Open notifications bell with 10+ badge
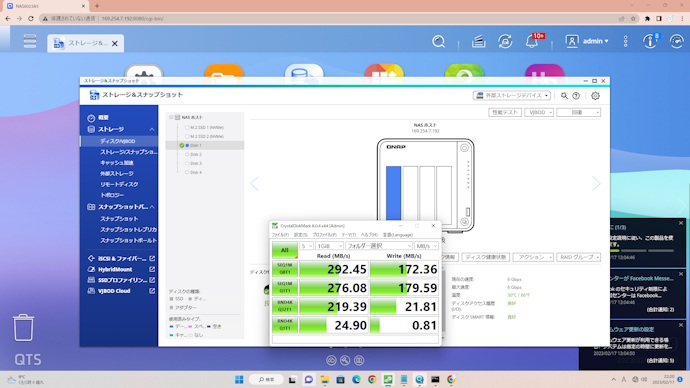This screenshot has width=690, height=388. tap(533, 41)
